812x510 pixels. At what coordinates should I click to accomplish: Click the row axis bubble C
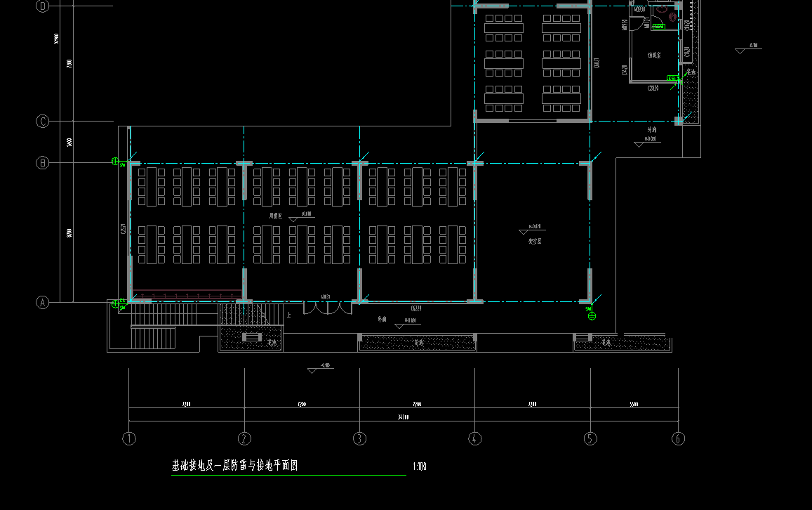42,122
